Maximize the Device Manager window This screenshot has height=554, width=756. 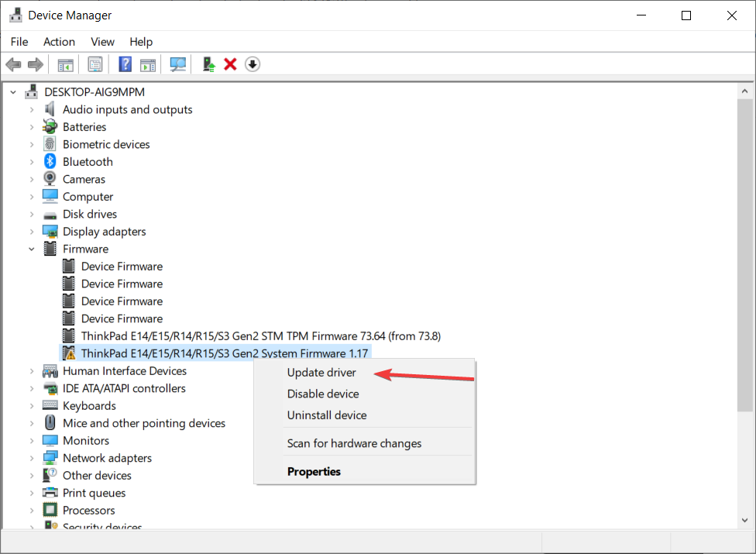click(686, 15)
